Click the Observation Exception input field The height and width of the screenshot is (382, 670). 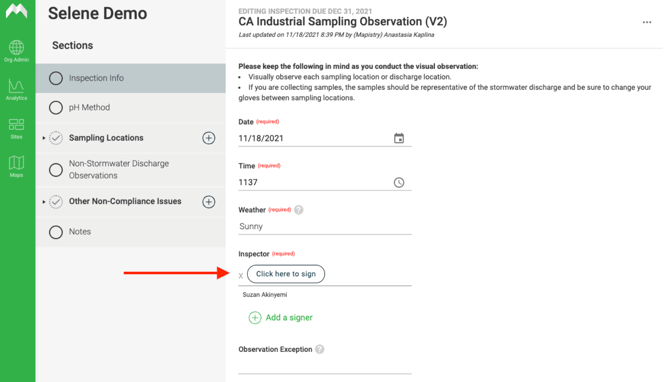[x=325, y=366]
